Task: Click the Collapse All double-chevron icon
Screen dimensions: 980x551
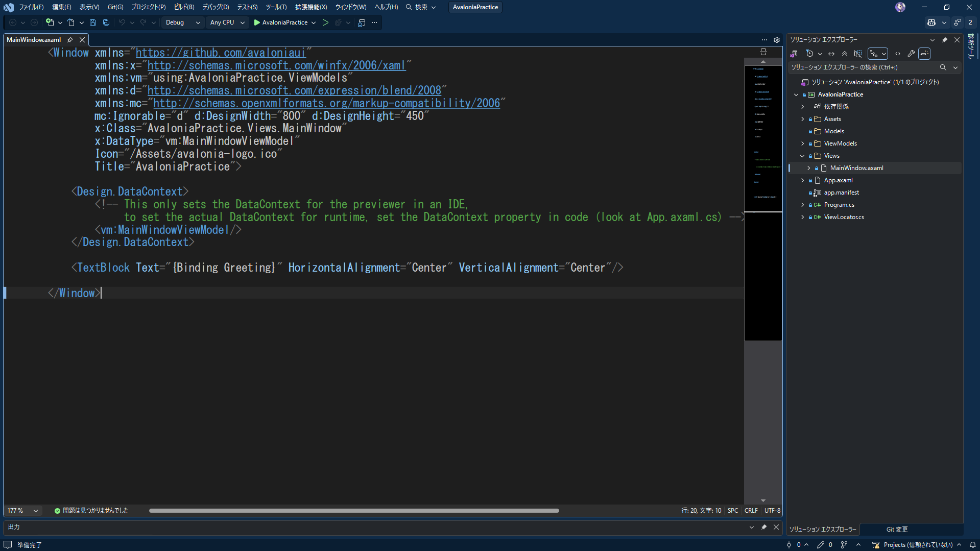Action: 845,54
